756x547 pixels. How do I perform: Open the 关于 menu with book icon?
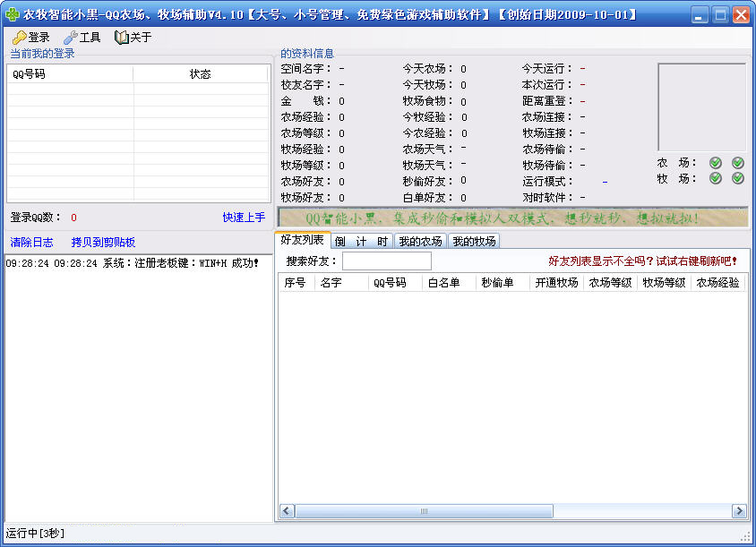(x=133, y=37)
